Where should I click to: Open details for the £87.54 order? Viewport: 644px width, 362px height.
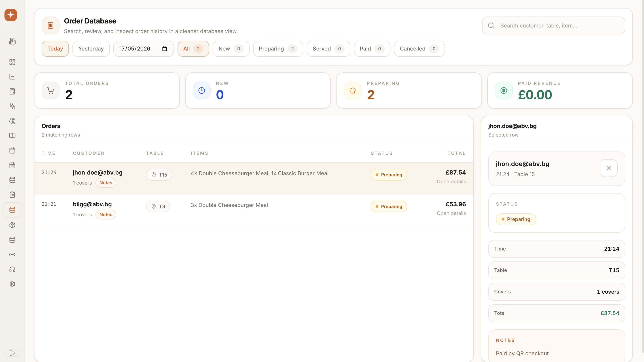tap(451, 182)
